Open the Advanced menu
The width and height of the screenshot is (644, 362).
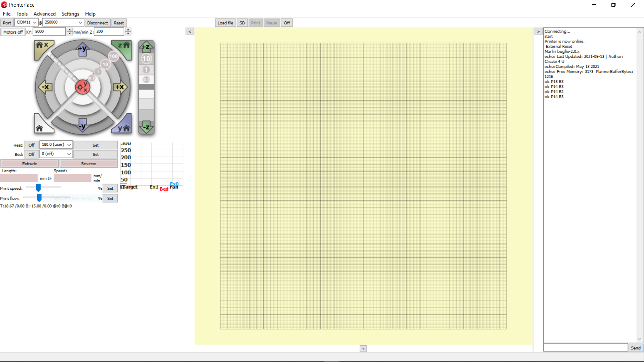click(45, 14)
